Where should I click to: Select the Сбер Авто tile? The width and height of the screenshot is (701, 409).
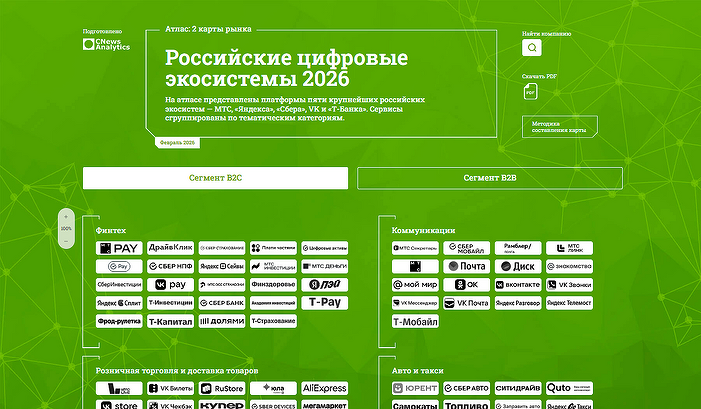(x=466, y=388)
